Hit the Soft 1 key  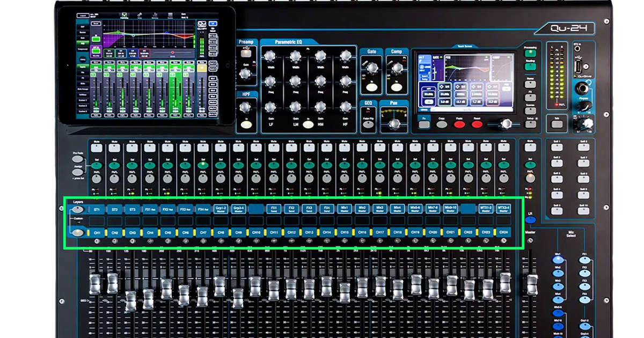(x=557, y=148)
